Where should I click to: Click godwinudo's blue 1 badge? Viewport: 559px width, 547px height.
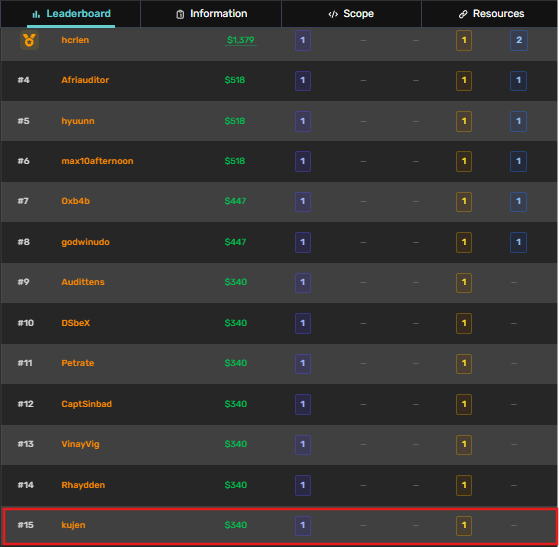[519, 242]
